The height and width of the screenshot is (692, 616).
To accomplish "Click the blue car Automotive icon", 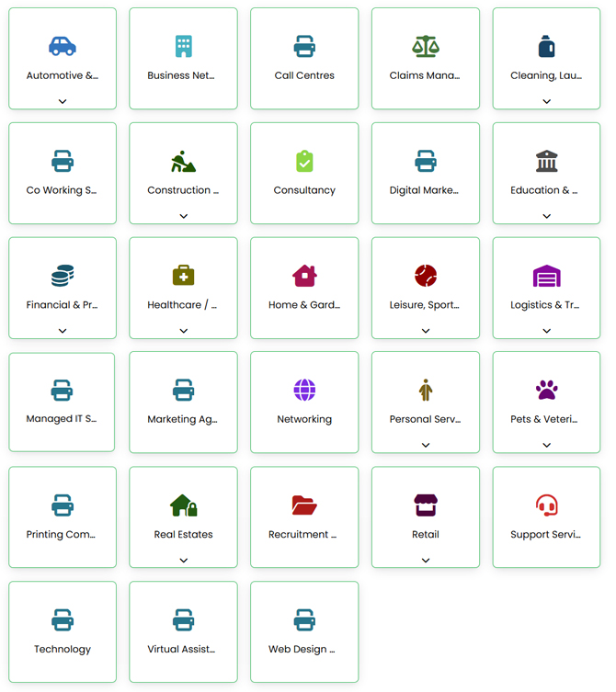I will click(63, 46).
